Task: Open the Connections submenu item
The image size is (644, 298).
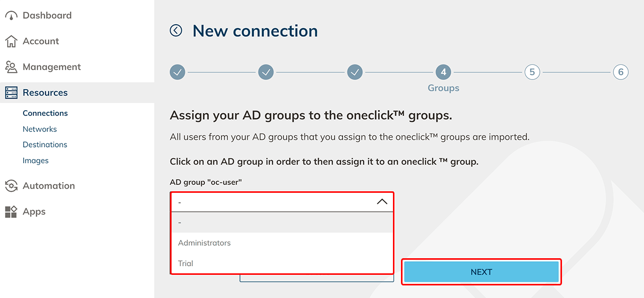Action: [45, 113]
